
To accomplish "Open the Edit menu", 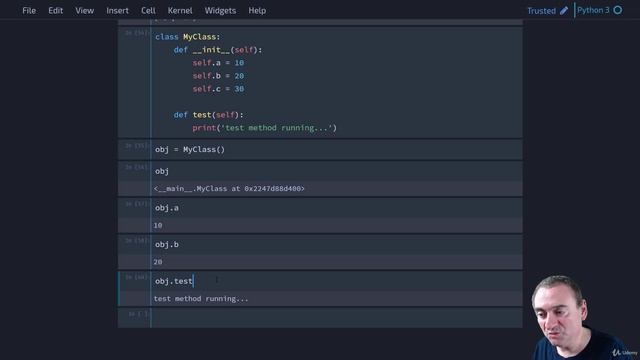I will [x=56, y=11].
